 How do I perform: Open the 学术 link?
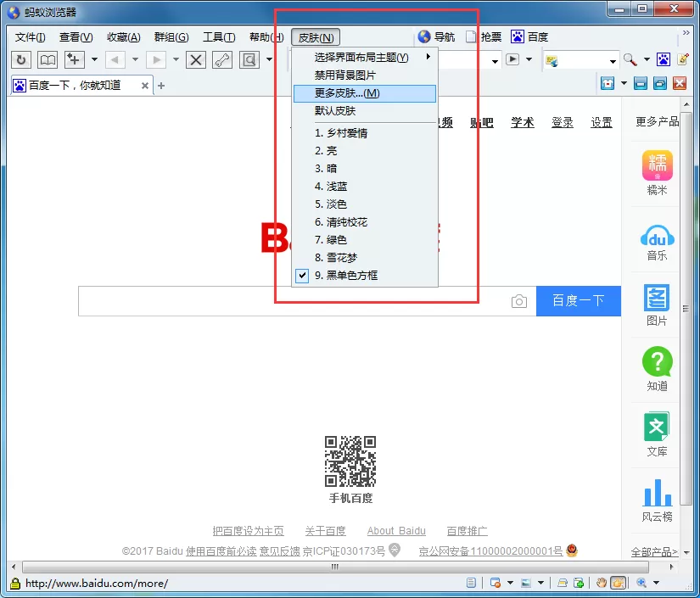coord(523,122)
